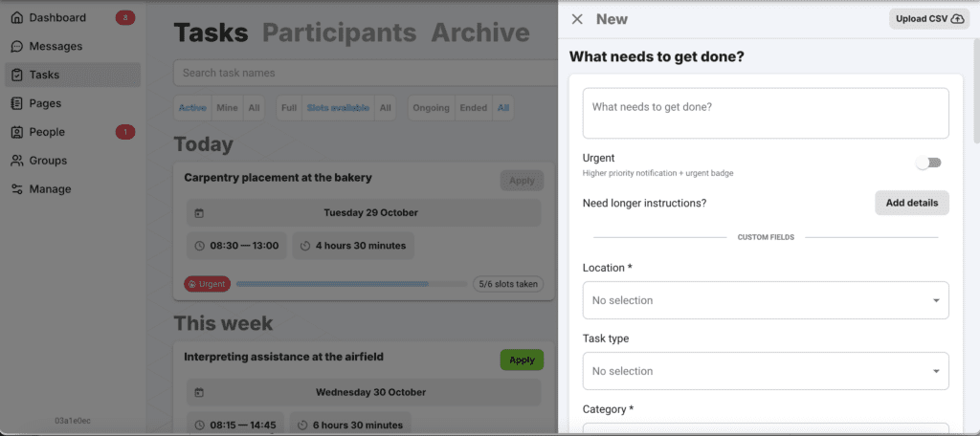The width and height of the screenshot is (980, 436).
Task: Click the Pages document icon in sidebar
Action: pyautogui.click(x=17, y=104)
